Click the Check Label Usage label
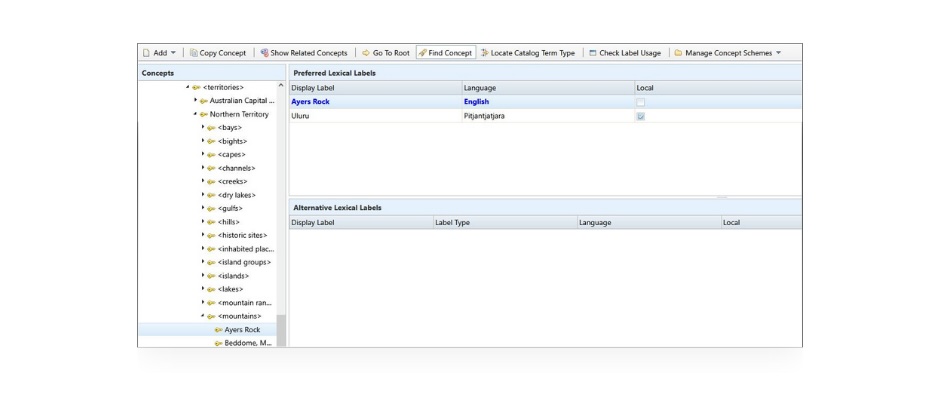Screen dimensions: 940x400 (x=630, y=53)
